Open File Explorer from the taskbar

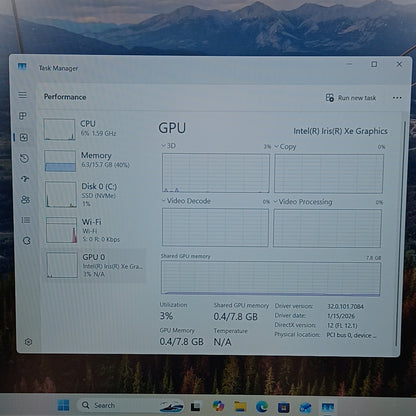240,406
